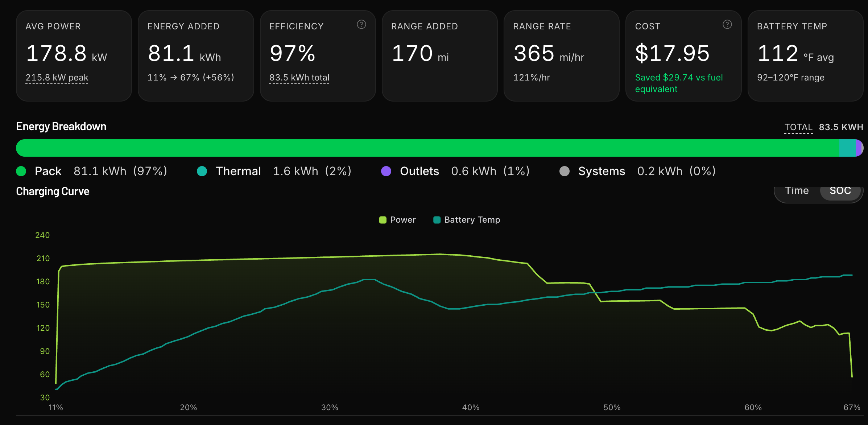Viewport: 868px width, 425px height.
Task: Click the 'Energy Breakdown' heading
Action: coord(61,127)
